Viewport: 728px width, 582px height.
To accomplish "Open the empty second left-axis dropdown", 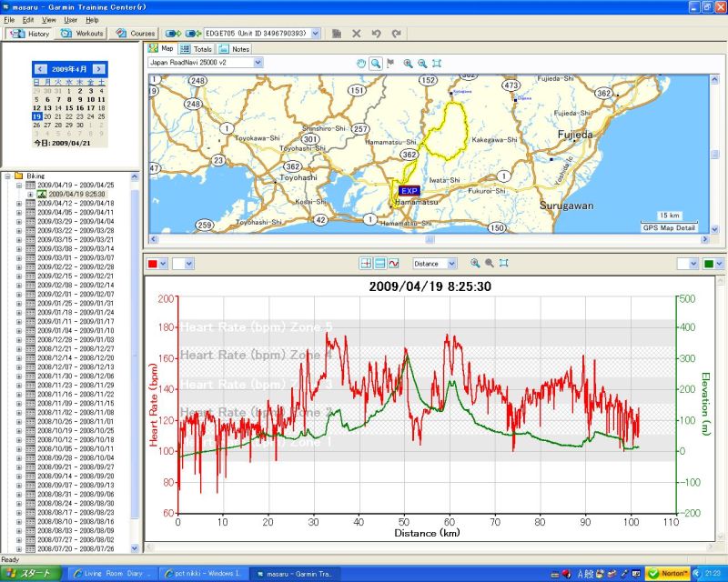I will point(188,264).
